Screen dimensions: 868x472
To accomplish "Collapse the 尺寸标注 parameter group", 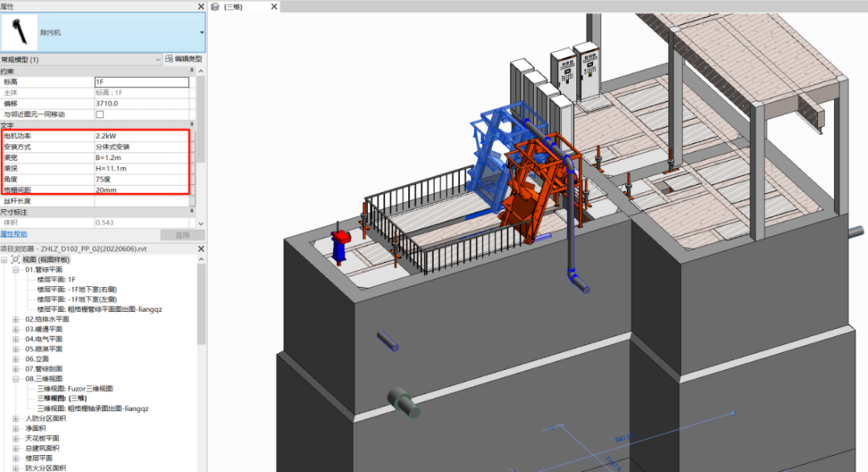I will tap(193, 211).
